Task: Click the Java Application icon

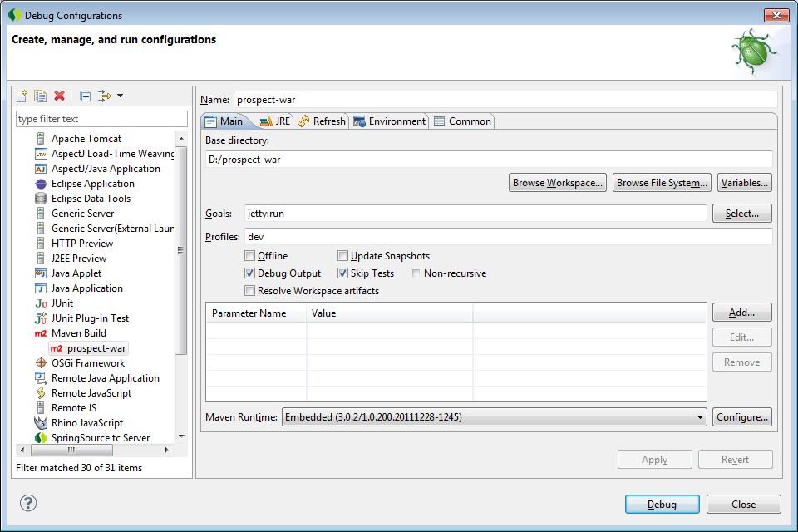Action: pyautogui.click(x=41, y=288)
